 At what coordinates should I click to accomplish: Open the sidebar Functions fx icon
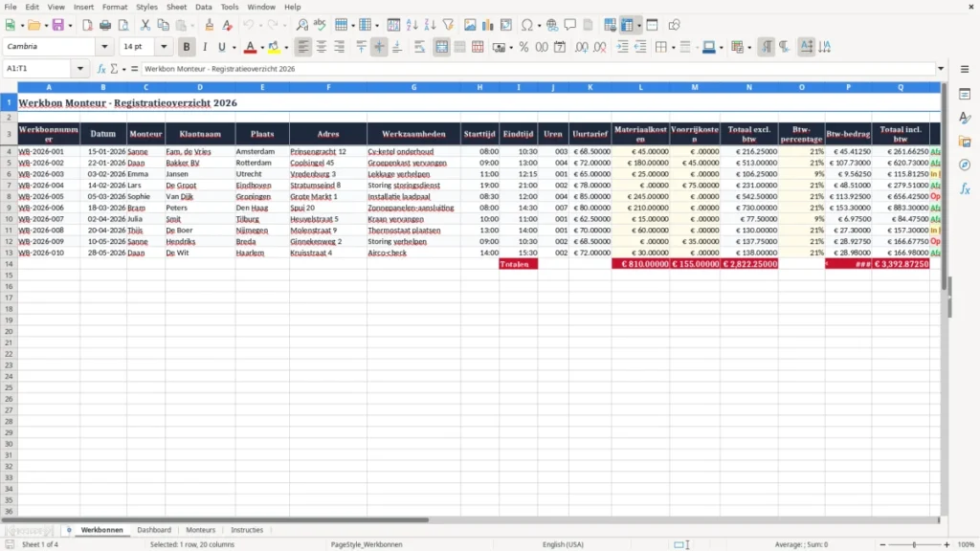(965, 188)
